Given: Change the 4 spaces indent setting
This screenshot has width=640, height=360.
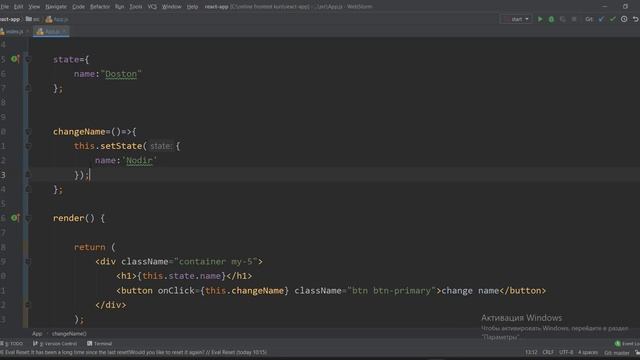Looking at the screenshot, I should pyautogui.click(x=588, y=352).
